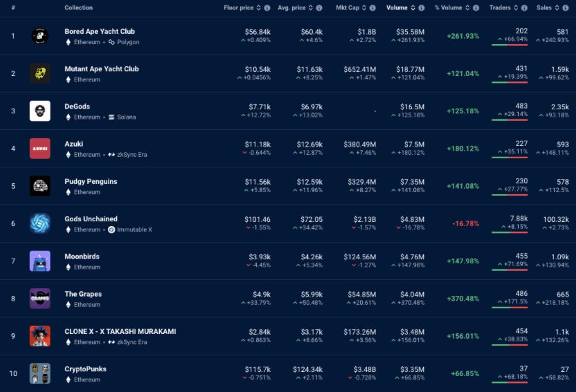
Task: Click the Mutant Ape Yacht Club avatar
Action: pos(40,73)
